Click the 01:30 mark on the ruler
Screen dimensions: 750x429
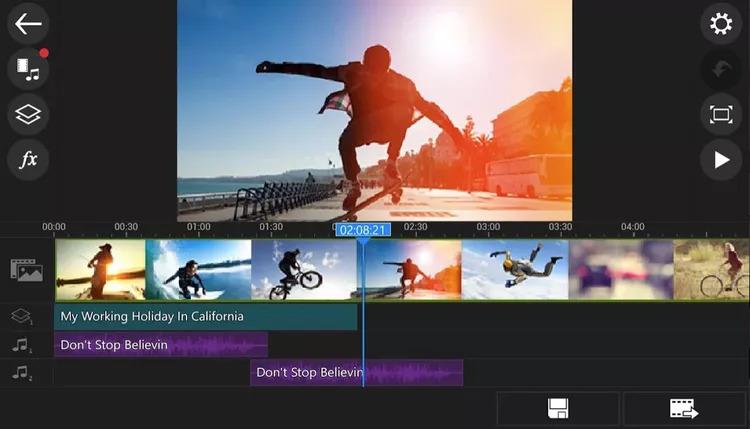click(271, 227)
